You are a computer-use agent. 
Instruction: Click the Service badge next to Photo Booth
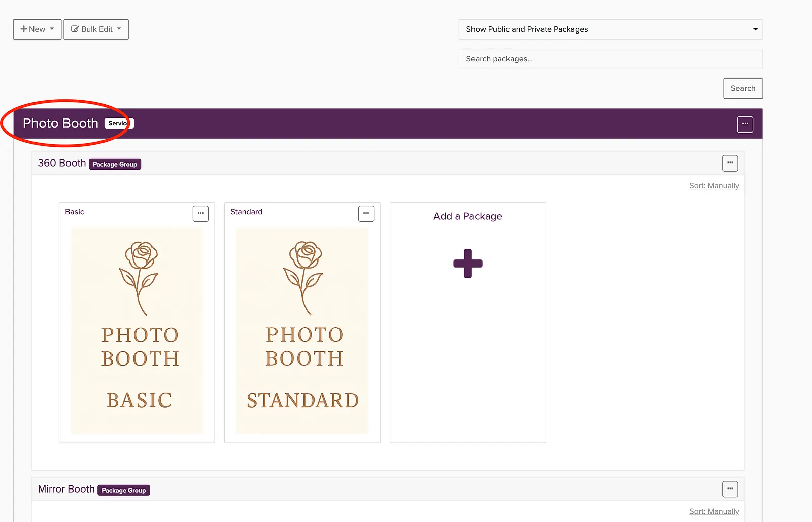[119, 123]
